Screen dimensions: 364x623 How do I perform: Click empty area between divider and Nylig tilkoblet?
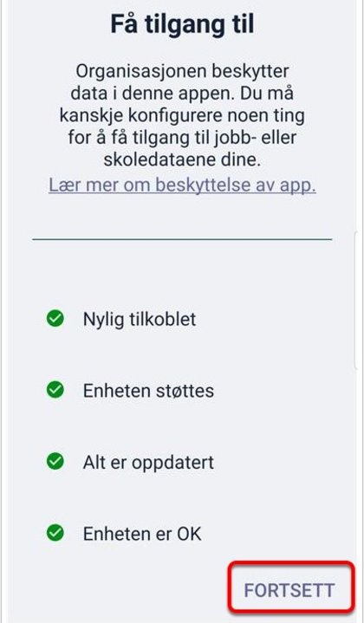click(x=182, y=274)
